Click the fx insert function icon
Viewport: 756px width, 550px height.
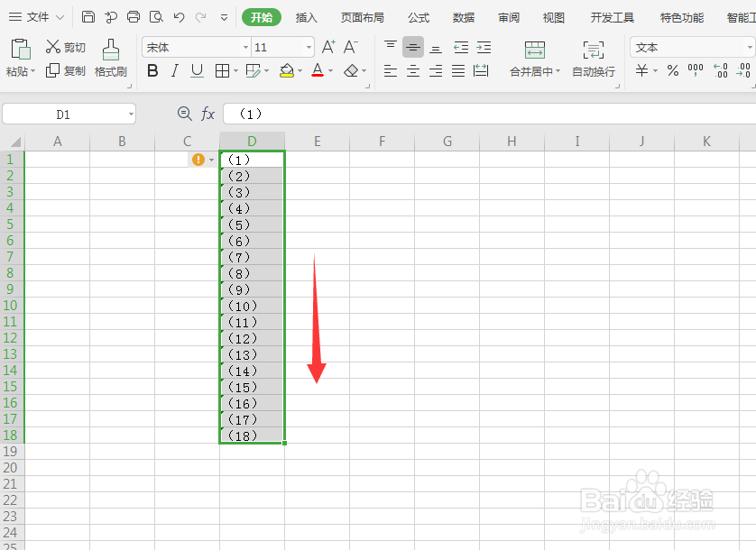coord(207,114)
